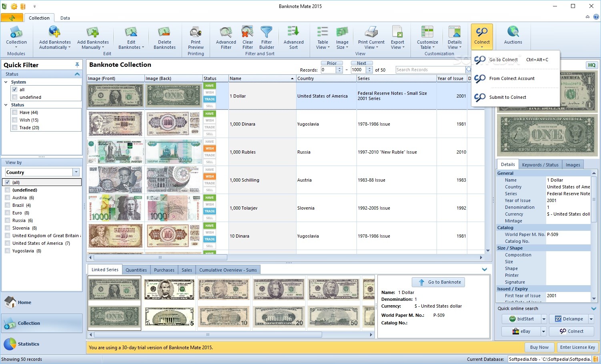Open Print Preview
Image resolution: width=601 pixels, height=364 pixels.
tap(196, 37)
